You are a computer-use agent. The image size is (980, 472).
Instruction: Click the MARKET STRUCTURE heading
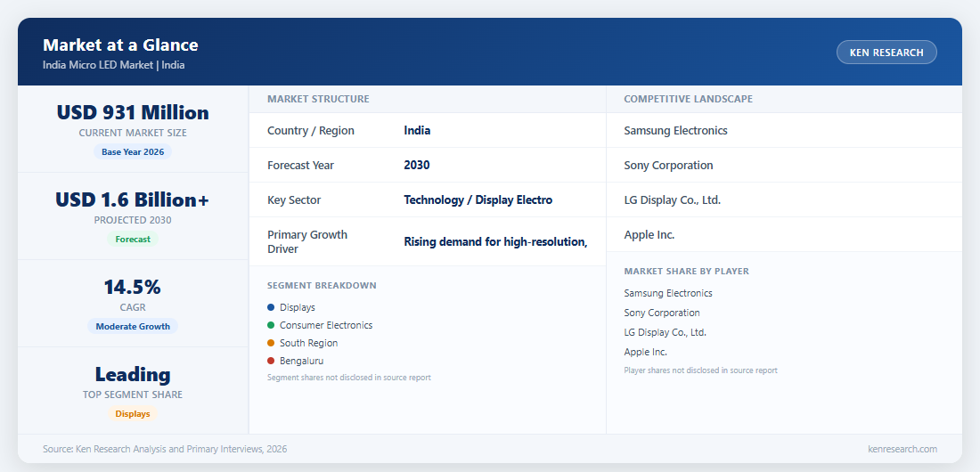[318, 99]
